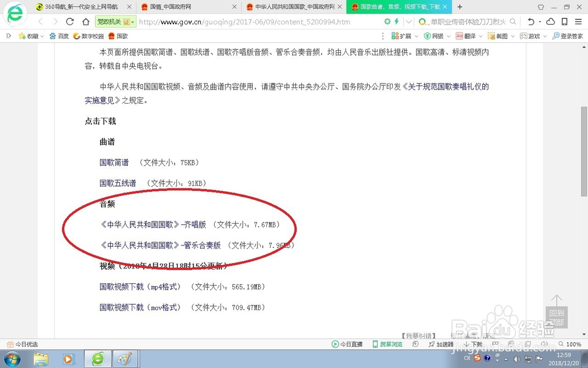Screen dimensions: 588x368
Task: Expand the 翻译 translate options dropdown
Action: pos(480,36)
